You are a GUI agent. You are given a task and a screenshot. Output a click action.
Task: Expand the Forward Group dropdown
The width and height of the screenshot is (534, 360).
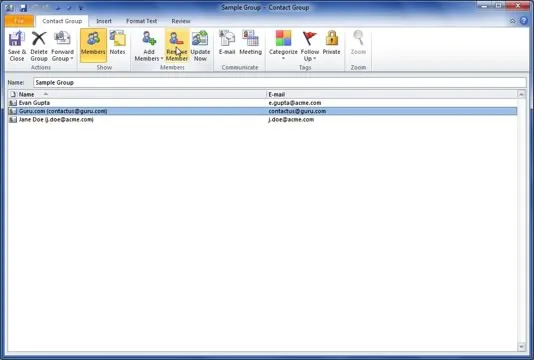62,46
